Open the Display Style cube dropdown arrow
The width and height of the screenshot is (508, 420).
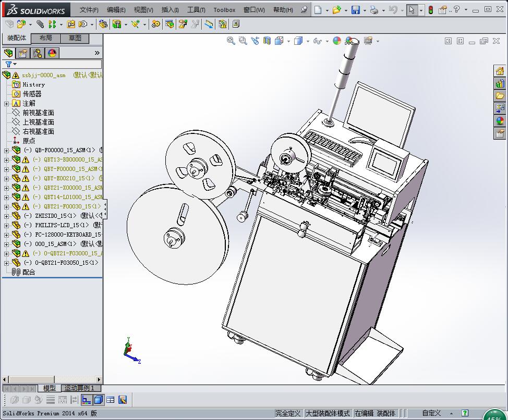tap(308, 41)
